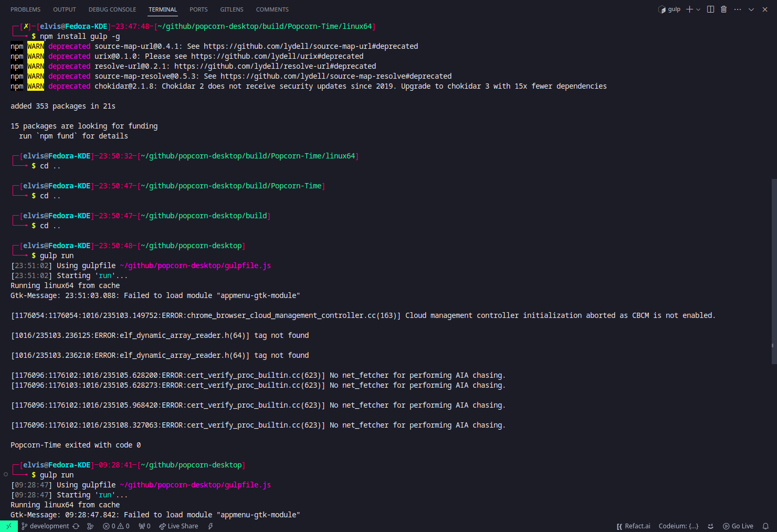Switch to the PROBLEMS tab
Image resolution: width=777 pixels, height=532 pixels.
pos(25,9)
